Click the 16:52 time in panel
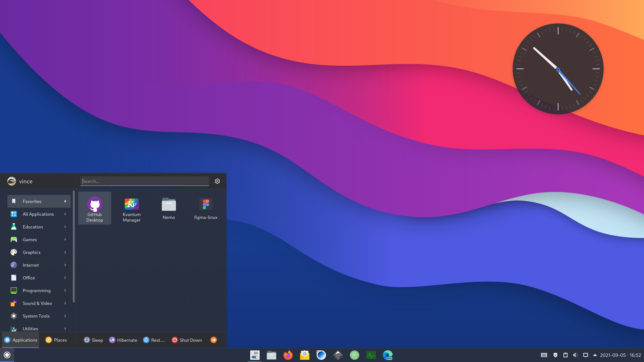This screenshot has height=362, width=644. click(635, 355)
